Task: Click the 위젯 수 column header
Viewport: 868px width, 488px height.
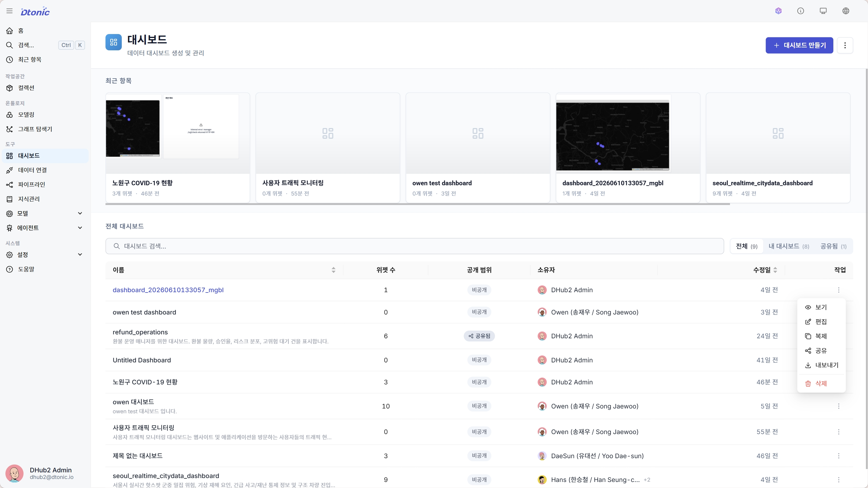Action: click(x=386, y=270)
